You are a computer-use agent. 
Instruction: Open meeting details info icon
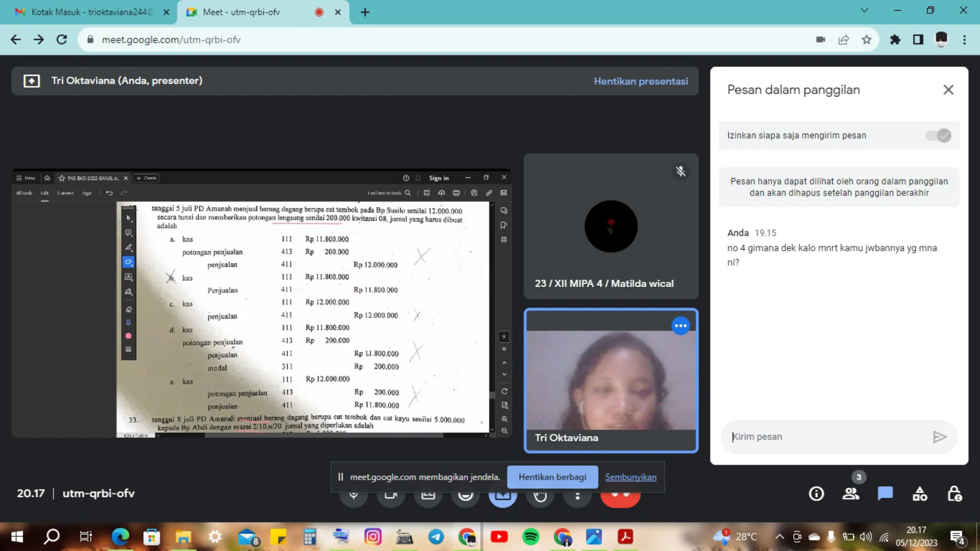816,494
